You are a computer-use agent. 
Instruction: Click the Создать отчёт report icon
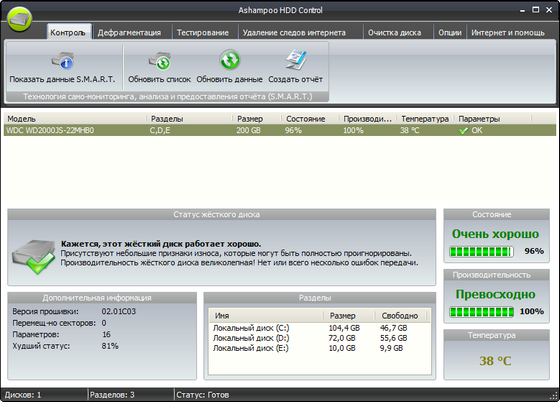(x=296, y=60)
